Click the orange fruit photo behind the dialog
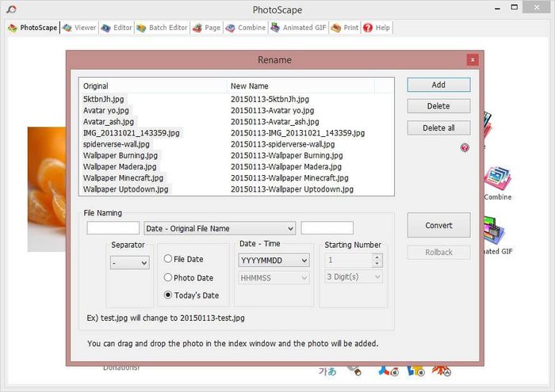Viewport: 555px width, 392px height. (x=47, y=189)
